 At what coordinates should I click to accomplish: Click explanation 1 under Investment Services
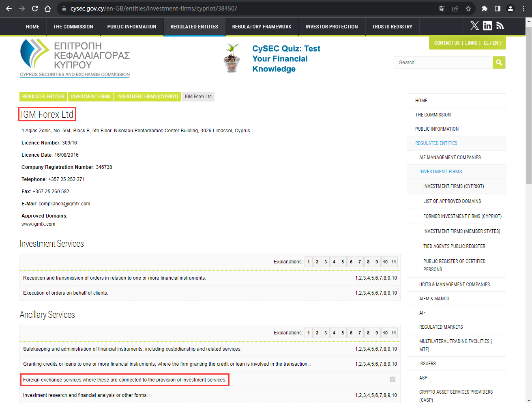pos(309,262)
